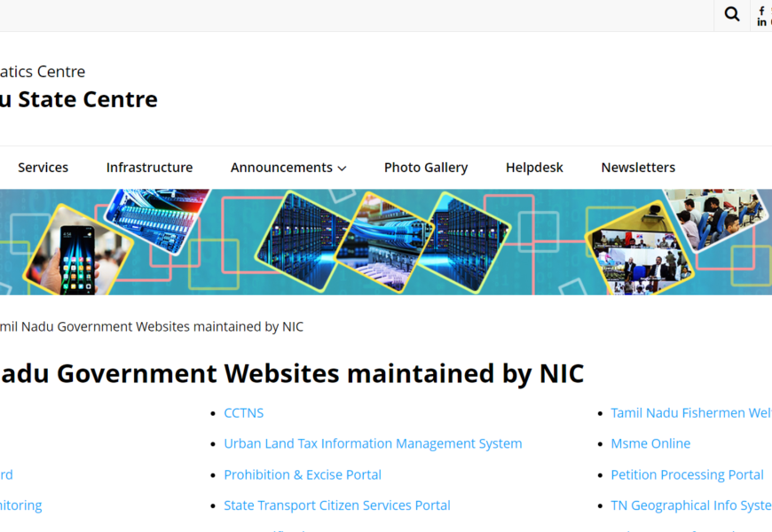This screenshot has height=532, width=772.
Task: Open the Services menu item
Action: click(x=43, y=168)
